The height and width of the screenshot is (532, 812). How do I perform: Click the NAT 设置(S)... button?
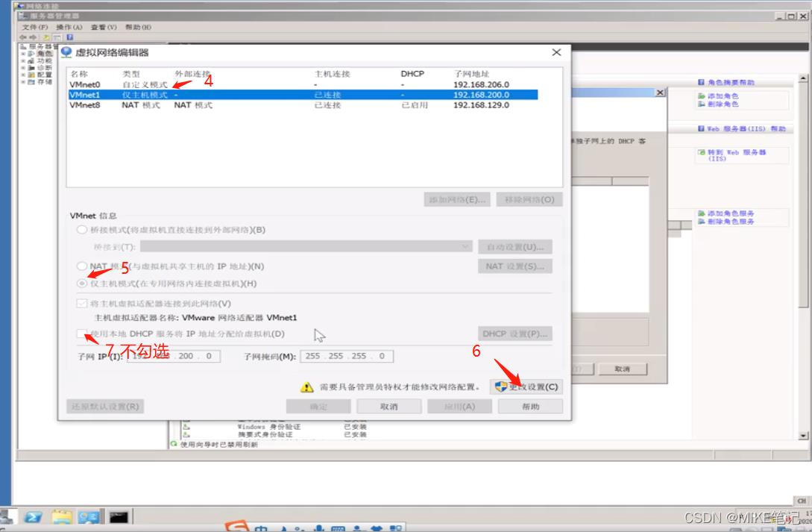(x=515, y=266)
